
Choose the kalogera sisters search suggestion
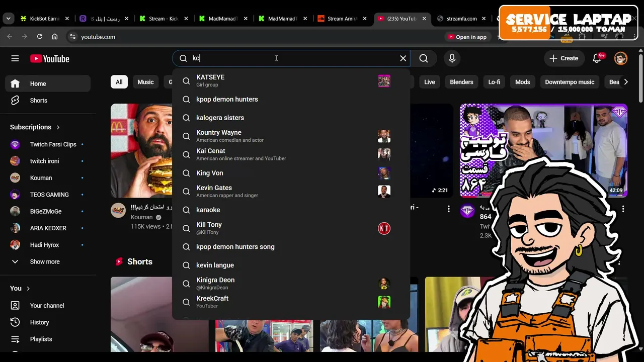[x=291, y=118]
